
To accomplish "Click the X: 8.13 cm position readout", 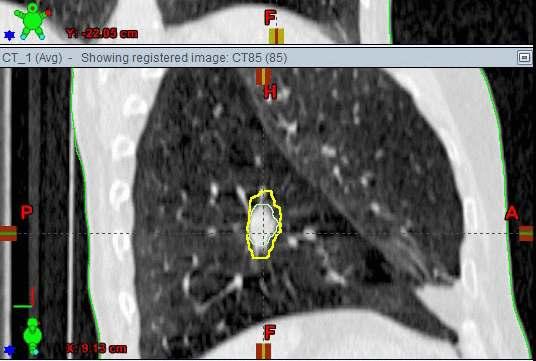I will click(96, 349).
